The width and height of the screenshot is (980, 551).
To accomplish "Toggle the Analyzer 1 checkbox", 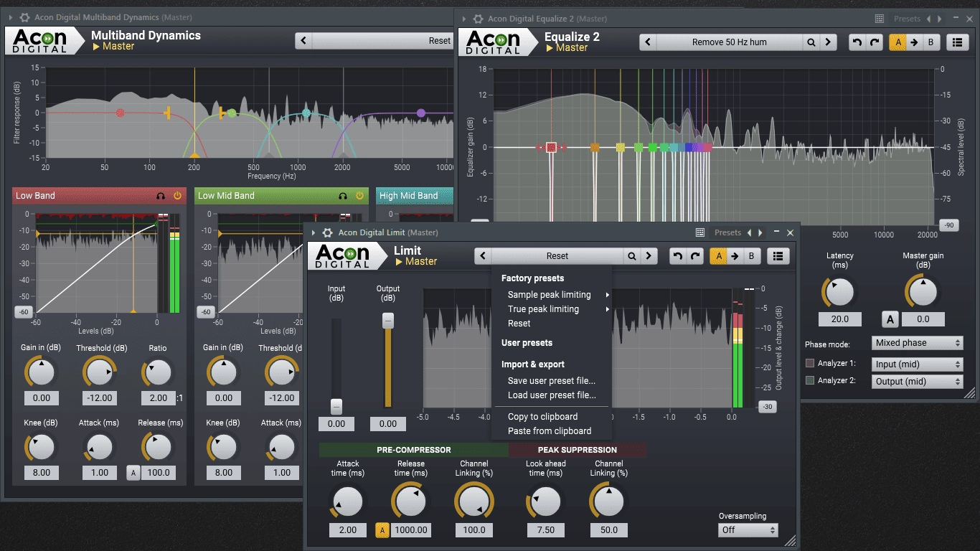I will (810, 364).
